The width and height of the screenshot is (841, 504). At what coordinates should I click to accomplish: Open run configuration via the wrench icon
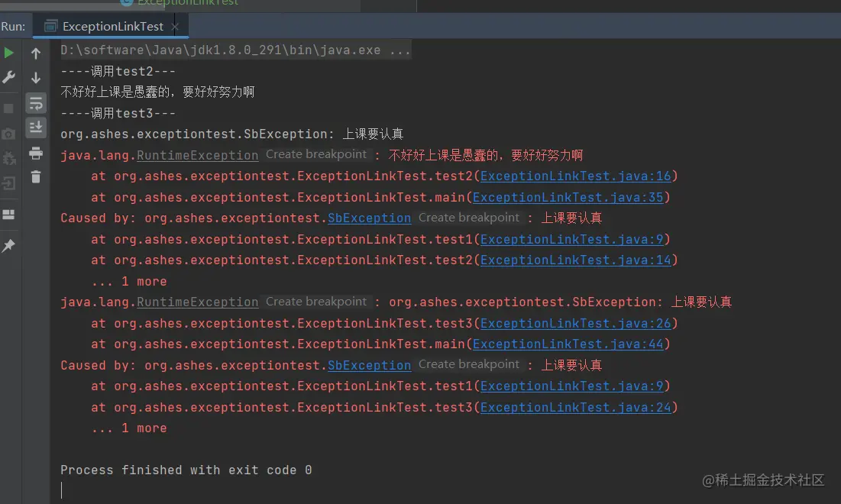[8, 77]
